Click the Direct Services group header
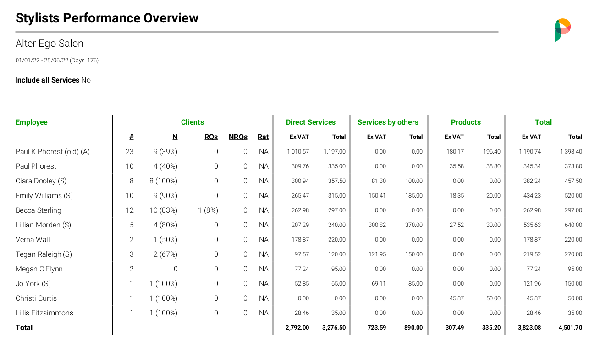 tap(311, 122)
